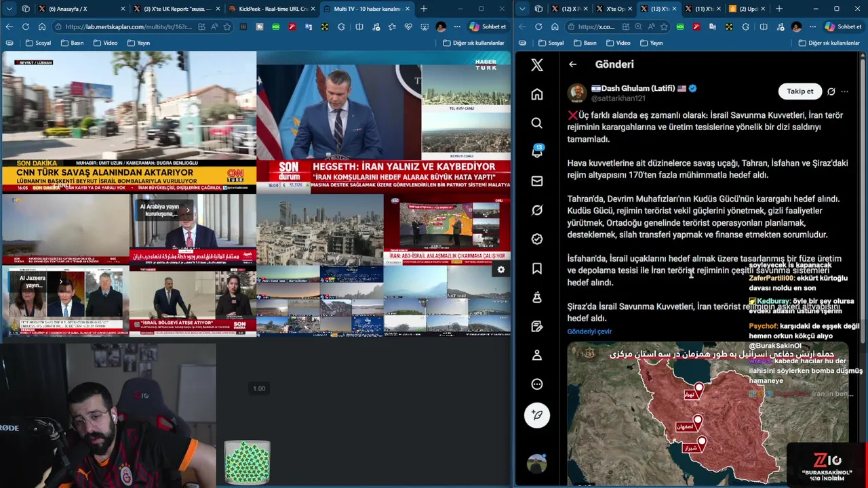The width and height of the screenshot is (868, 488).
Task: Click profile avatar in left browser toolbar
Action: (x=441, y=26)
